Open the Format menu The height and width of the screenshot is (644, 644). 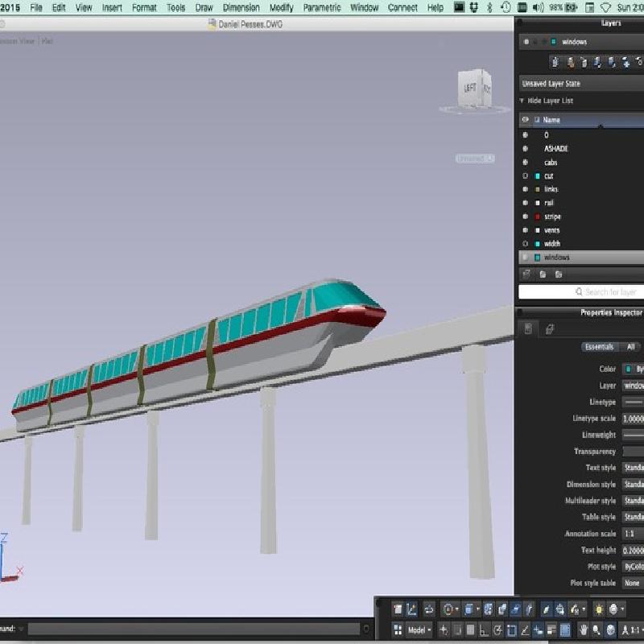144,8
